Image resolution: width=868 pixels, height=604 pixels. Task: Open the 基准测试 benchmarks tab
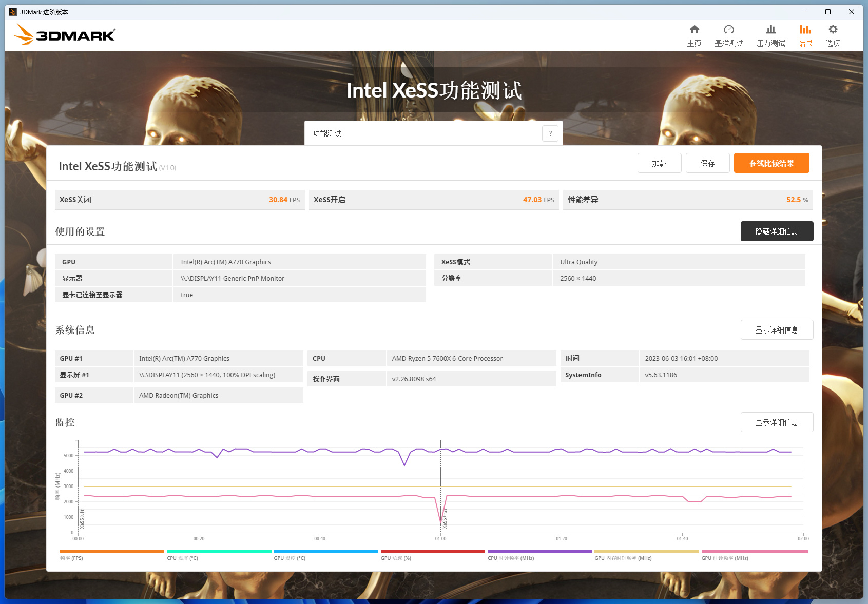point(729,36)
